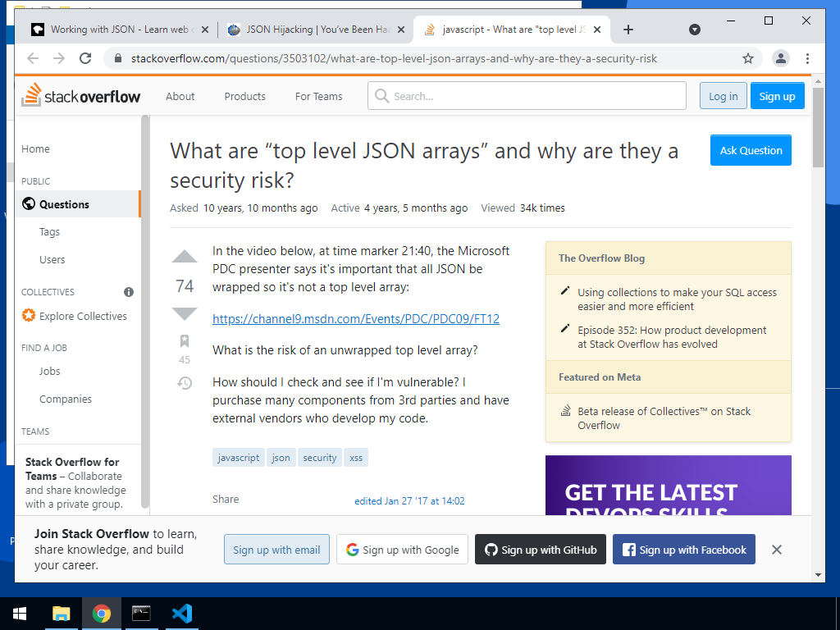This screenshot has width=840, height=630.
Task: Open Visual Studio Code from taskbar
Action: [x=182, y=614]
